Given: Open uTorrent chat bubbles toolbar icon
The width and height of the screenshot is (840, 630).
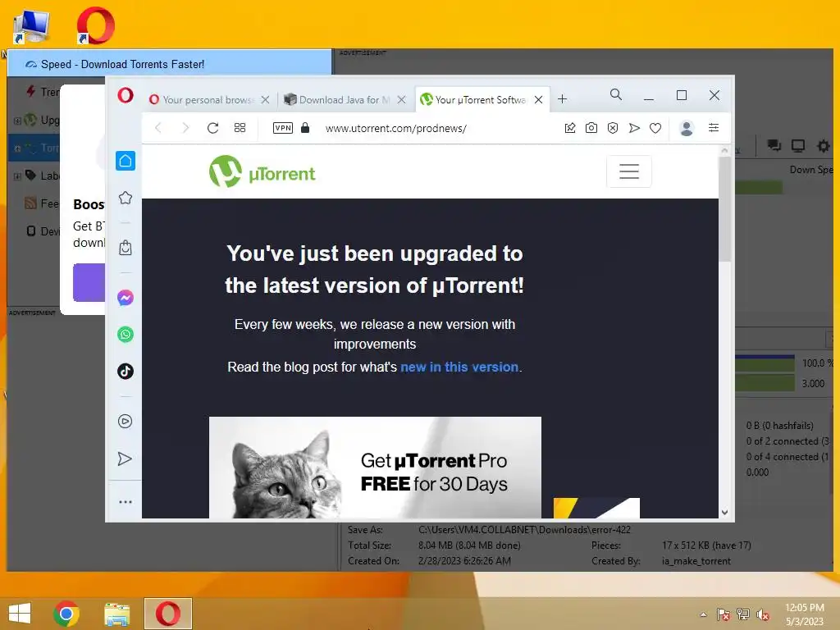Looking at the screenshot, I should point(774,145).
